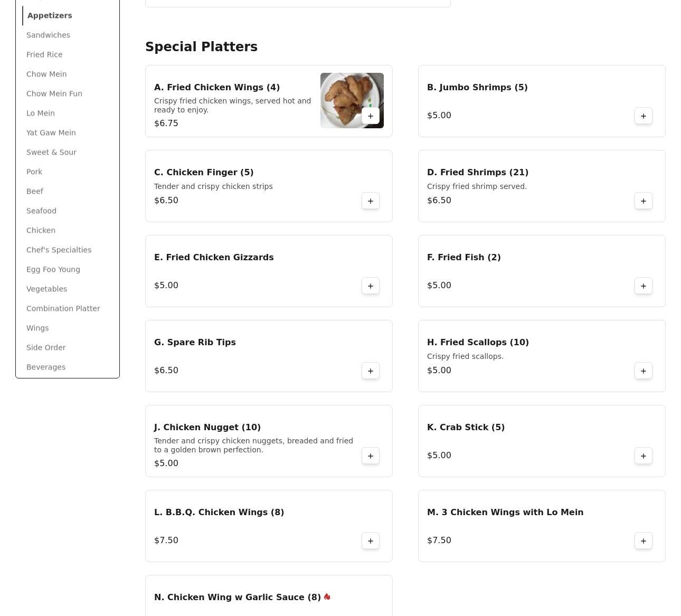This screenshot has height=616, width=681.
Task: Tap plus button on Fried Scallops (10)
Action: [643, 371]
